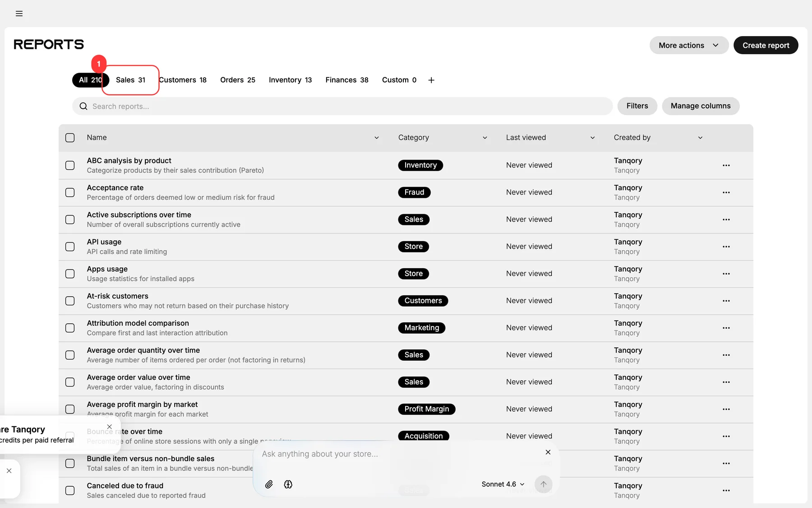Add a new report view tab
Image resolution: width=812 pixels, height=508 pixels.
coord(431,80)
